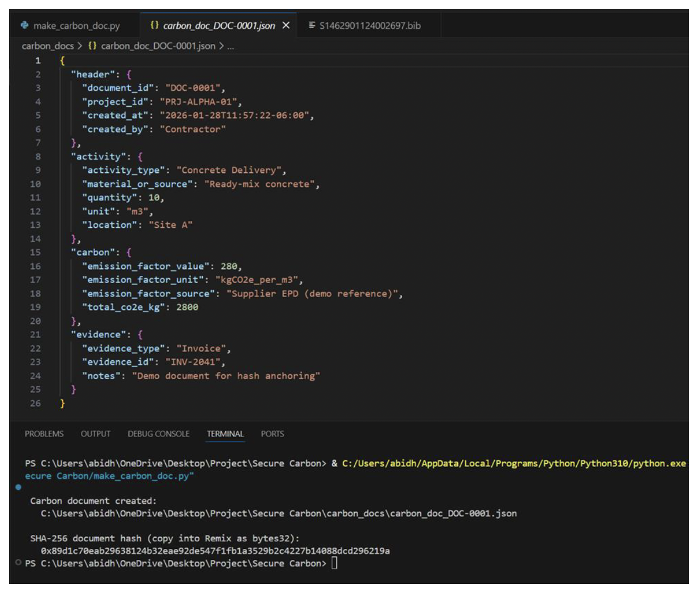Click line number 15 in the gutter
700x594 pixels.
pyautogui.click(x=35, y=252)
